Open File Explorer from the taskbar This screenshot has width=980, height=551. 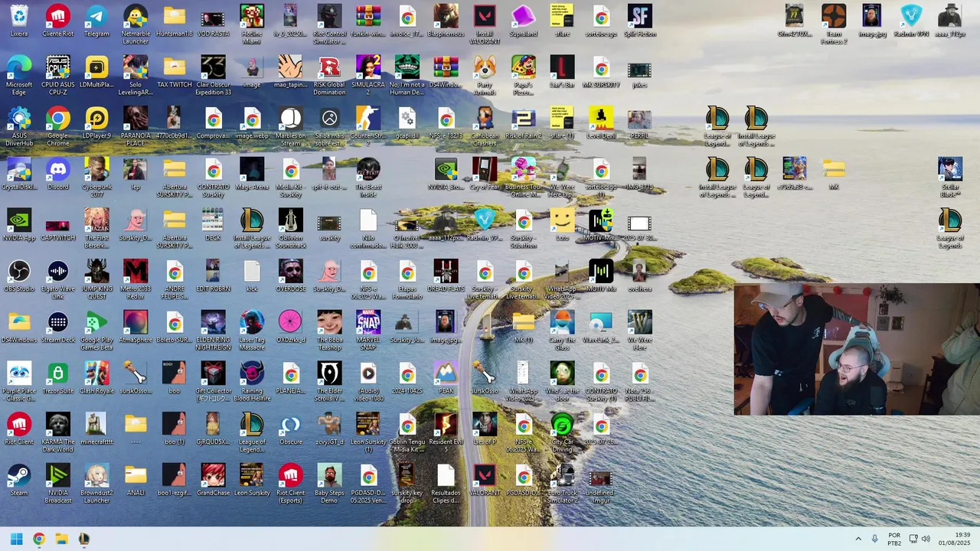coord(61,539)
